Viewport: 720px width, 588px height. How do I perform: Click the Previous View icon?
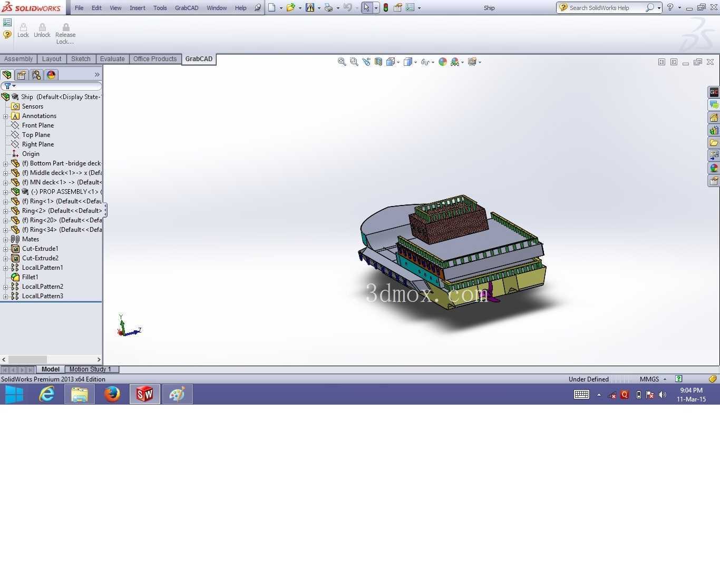tap(366, 62)
